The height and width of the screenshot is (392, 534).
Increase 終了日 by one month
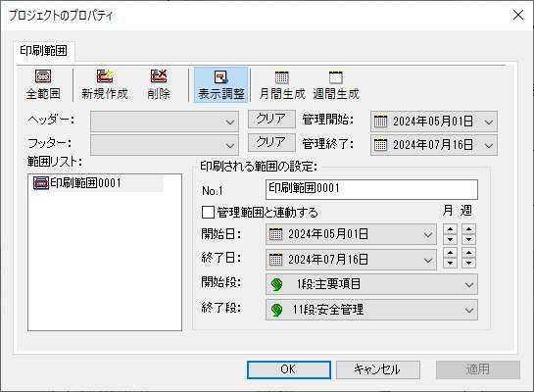pos(450,253)
